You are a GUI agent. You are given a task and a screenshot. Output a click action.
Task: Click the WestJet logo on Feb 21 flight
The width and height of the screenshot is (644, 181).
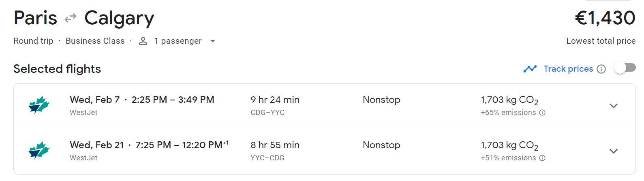tap(39, 151)
